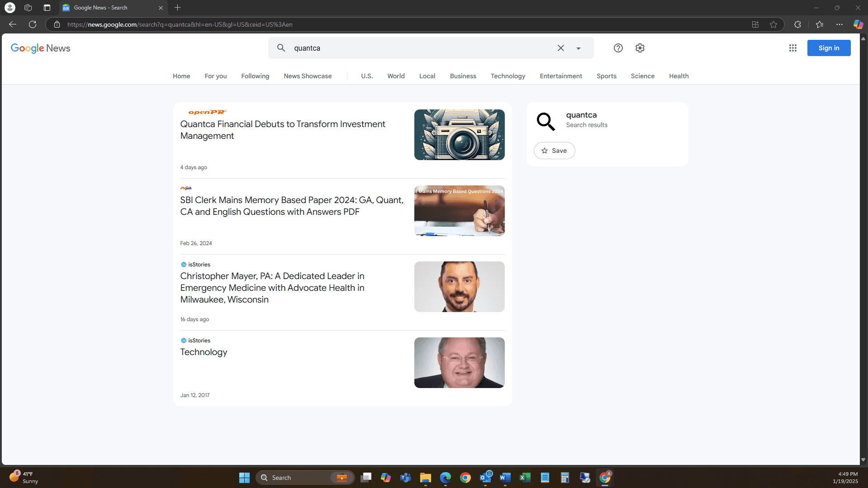868x488 pixels.
Task: Open the Help question mark icon
Action: [618, 48]
